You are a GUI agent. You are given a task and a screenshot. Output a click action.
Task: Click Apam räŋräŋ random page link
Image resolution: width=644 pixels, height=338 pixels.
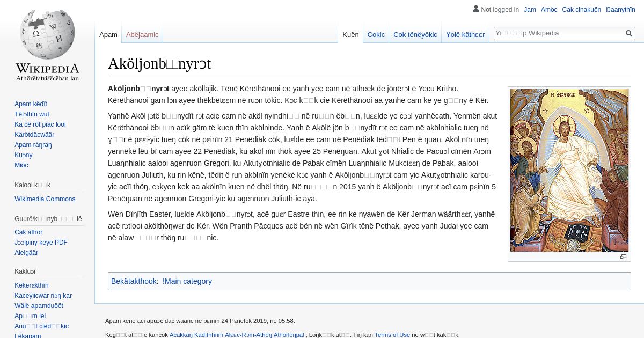(x=33, y=145)
